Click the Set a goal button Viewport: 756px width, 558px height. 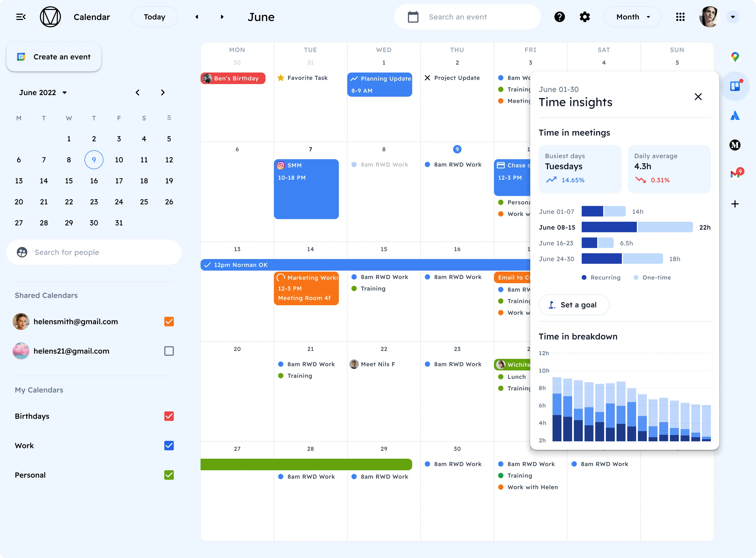click(574, 305)
